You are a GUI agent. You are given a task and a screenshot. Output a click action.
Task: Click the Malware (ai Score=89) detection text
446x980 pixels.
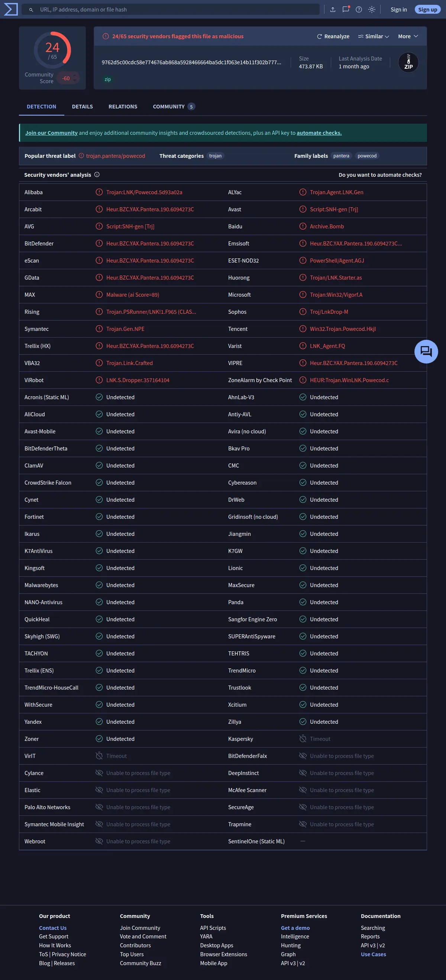pyautogui.click(x=133, y=294)
